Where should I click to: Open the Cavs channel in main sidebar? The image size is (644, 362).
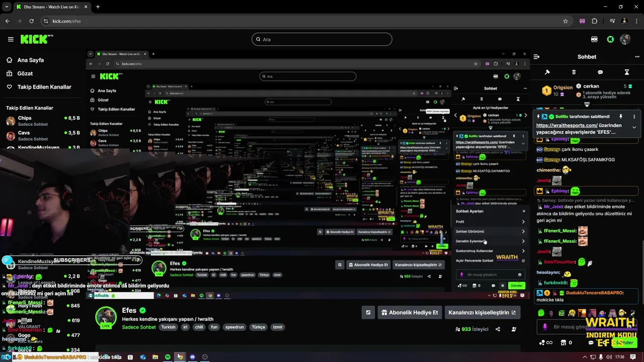[42, 136]
